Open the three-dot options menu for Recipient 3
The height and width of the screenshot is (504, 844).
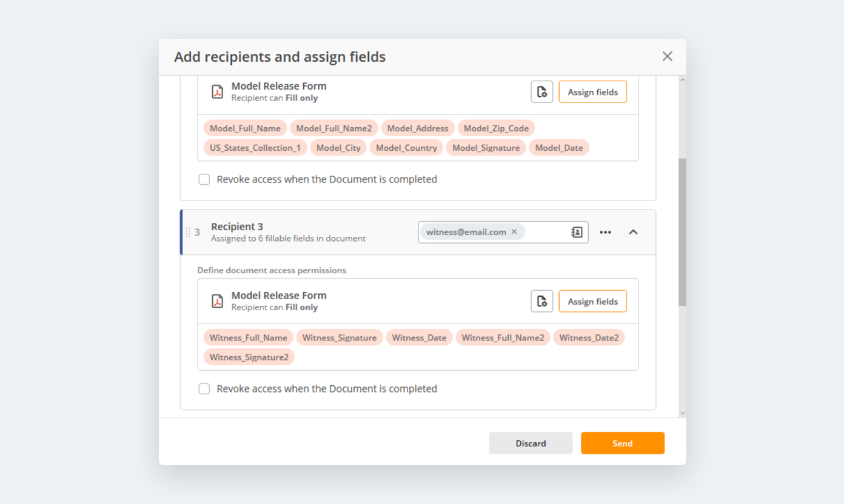[605, 232]
